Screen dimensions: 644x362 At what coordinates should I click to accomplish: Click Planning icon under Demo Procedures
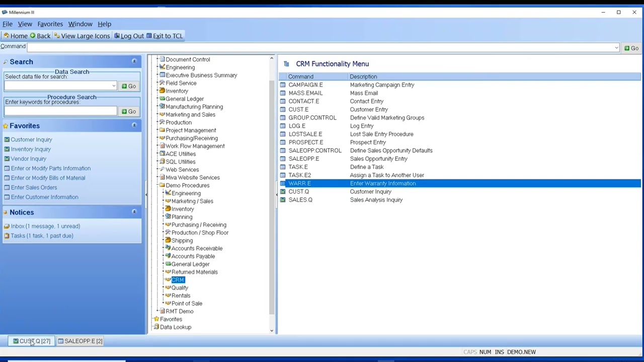168,217
